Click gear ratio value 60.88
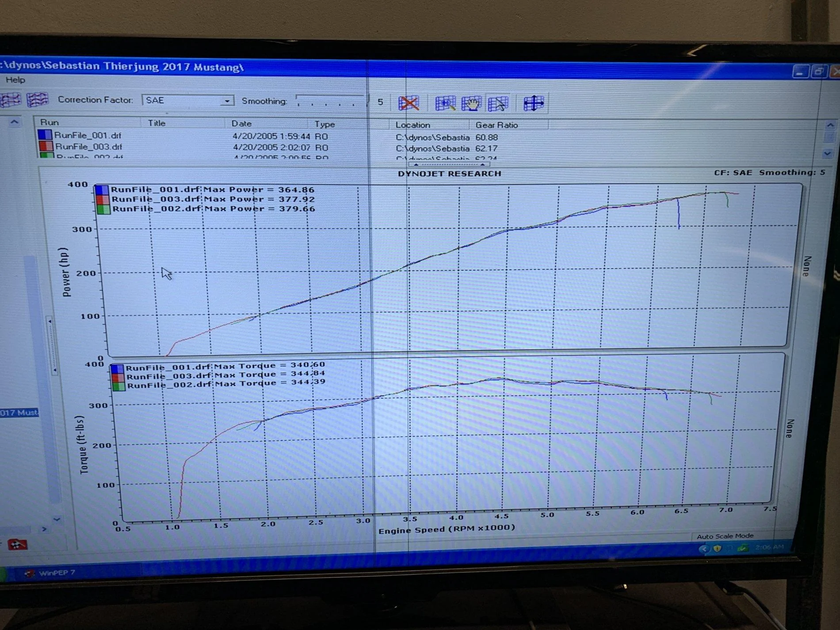 pos(487,137)
